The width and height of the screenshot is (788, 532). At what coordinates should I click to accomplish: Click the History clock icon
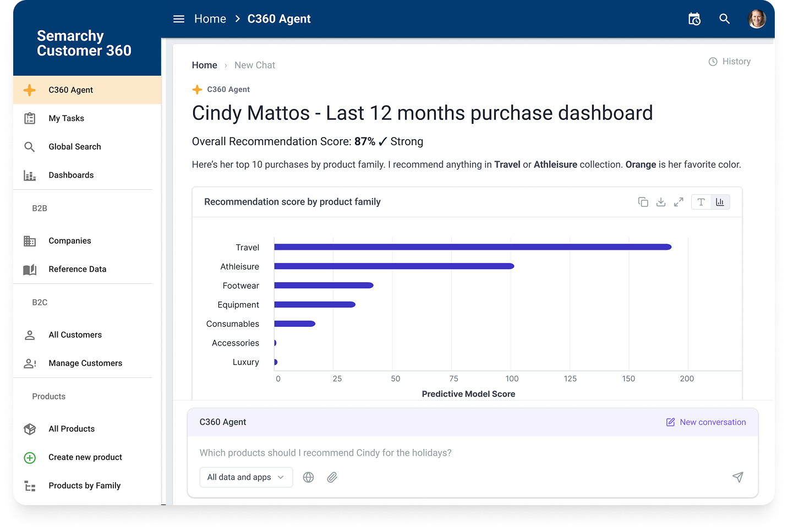713,62
